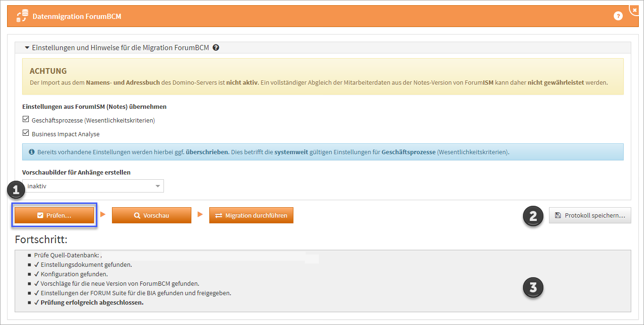Click the floppy disk icon on Protokoll speichern

pyautogui.click(x=558, y=215)
